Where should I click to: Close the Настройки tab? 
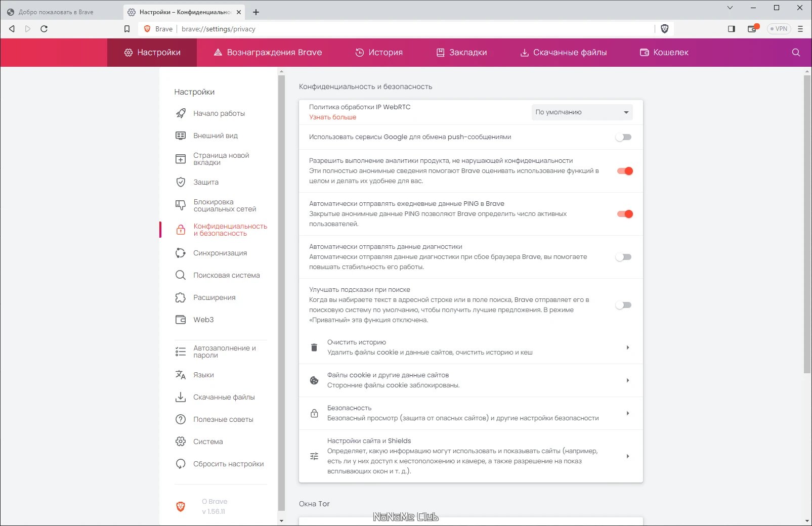pos(239,12)
